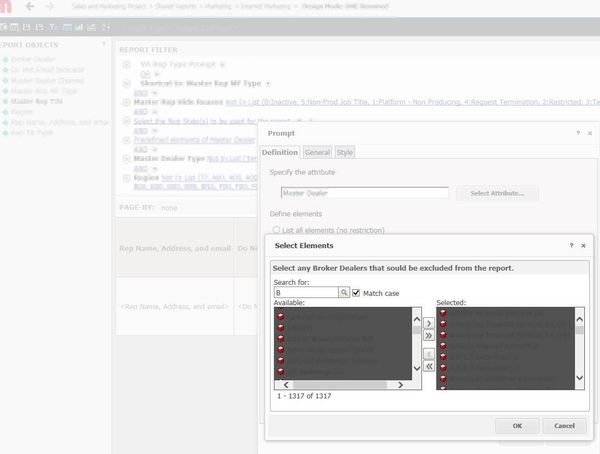Image resolution: width=600 pixels, height=454 pixels.
Task: Open help in Prompt dialog
Action: pyautogui.click(x=578, y=133)
